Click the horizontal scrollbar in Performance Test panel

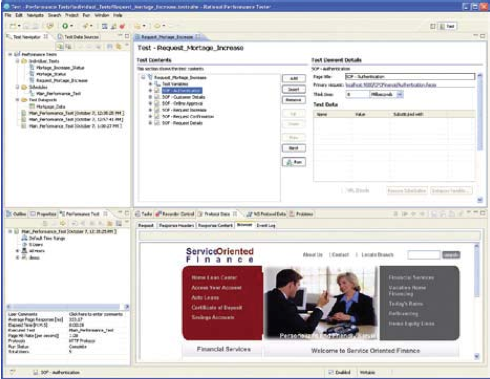point(67,306)
